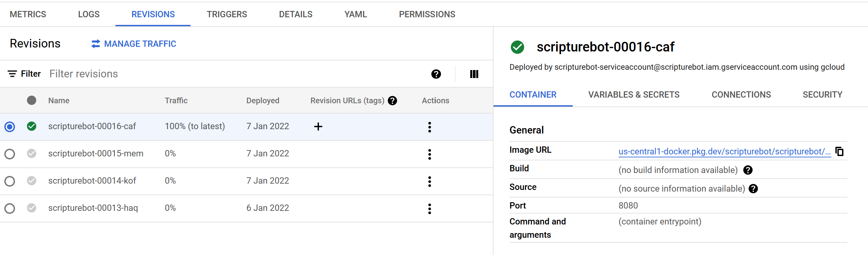The width and height of the screenshot is (868, 255).
Task: Select the Container tab
Action: [533, 95]
